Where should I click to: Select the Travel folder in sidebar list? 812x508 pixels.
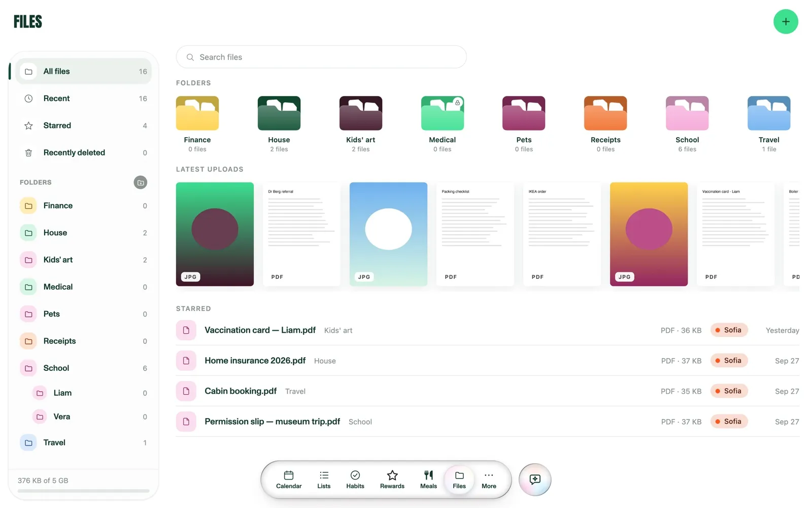(84, 442)
